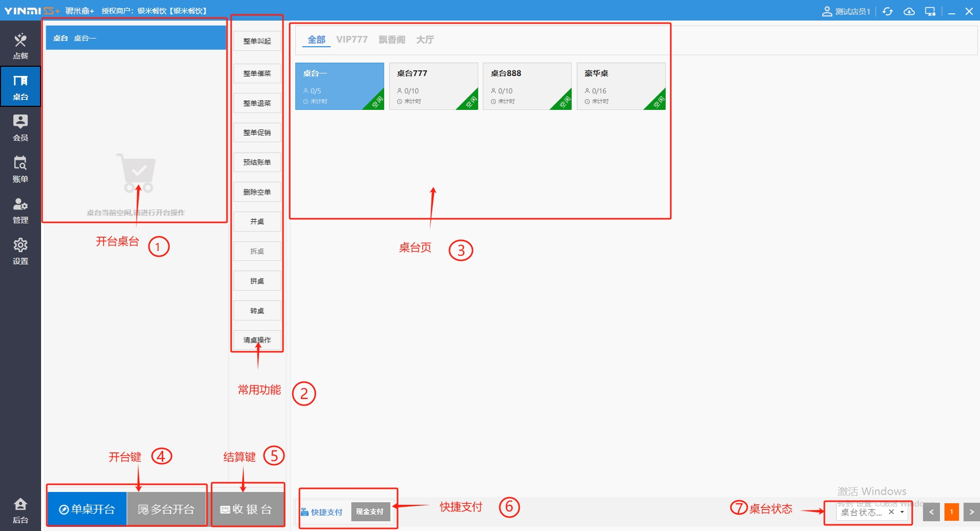Click the 管理 management sidebar icon
The height and width of the screenshot is (531, 980).
[21, 210]
